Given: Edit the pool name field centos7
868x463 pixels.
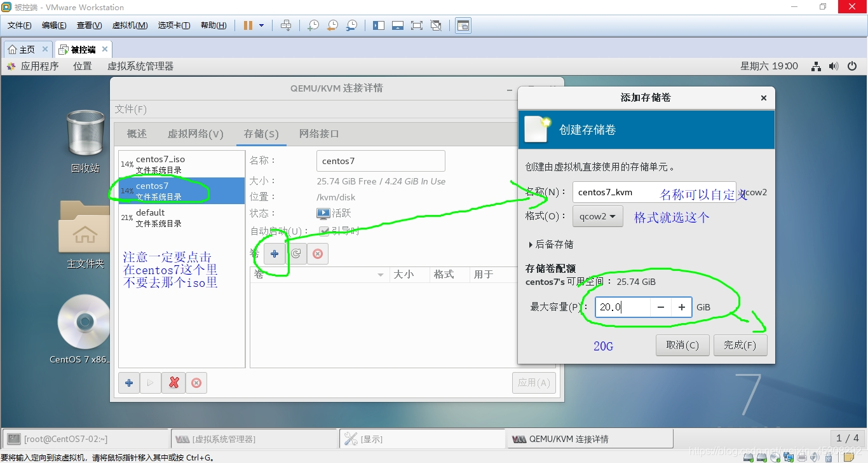Looking at the screenshot, I should click(x=381, y=161).
